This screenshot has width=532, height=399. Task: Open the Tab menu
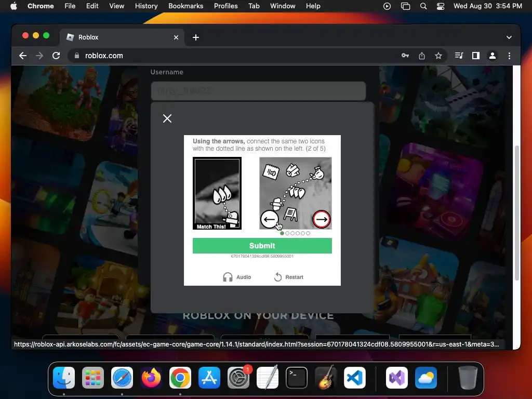254,6
